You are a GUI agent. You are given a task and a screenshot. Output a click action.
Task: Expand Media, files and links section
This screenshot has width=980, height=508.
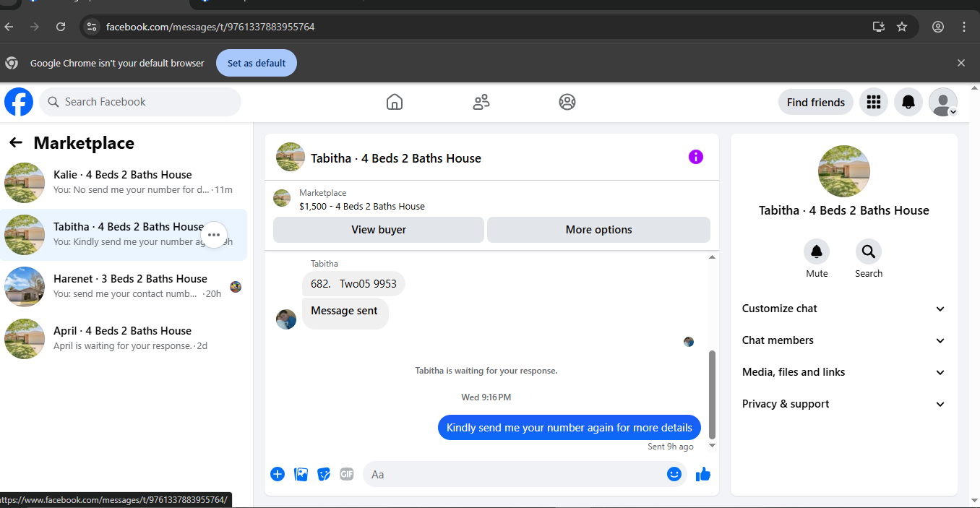click(844, 372)
